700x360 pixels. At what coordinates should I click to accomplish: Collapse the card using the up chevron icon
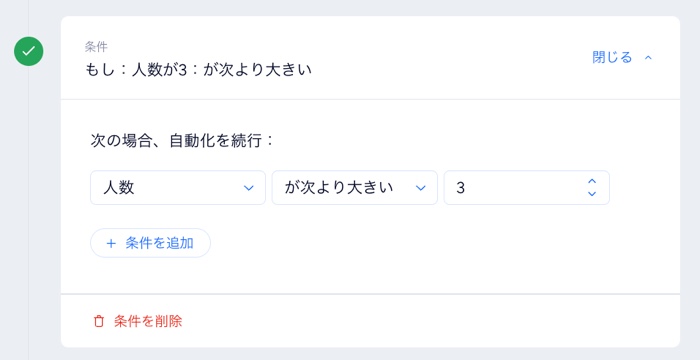coord(649,58)
